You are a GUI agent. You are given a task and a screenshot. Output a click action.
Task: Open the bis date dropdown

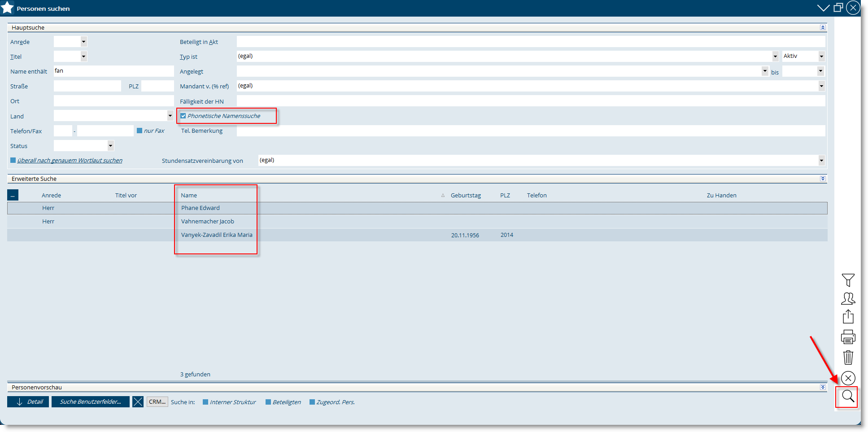[x=820, y=71]
